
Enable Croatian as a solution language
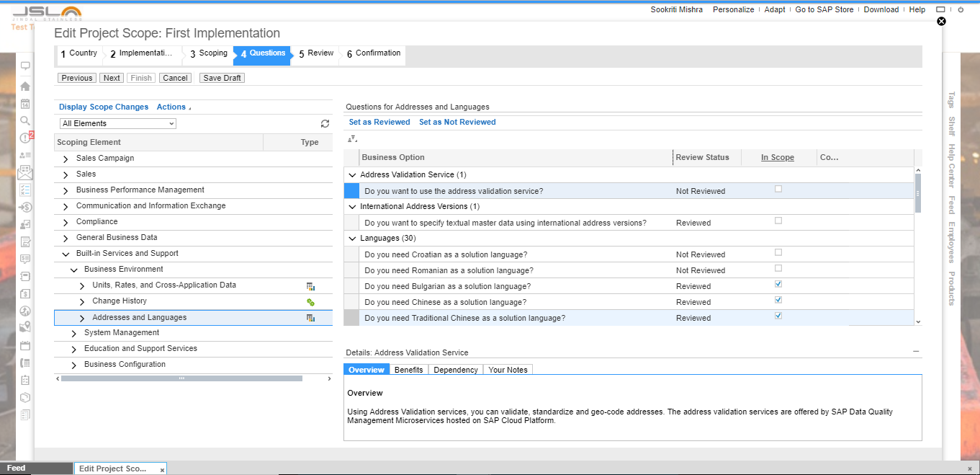(778, 253)
